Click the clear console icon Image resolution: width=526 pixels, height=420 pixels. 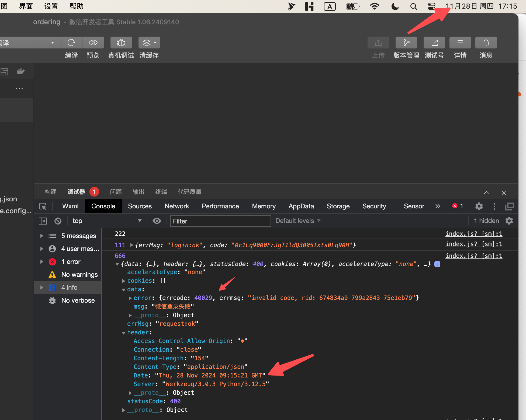(x=58, y=221)
